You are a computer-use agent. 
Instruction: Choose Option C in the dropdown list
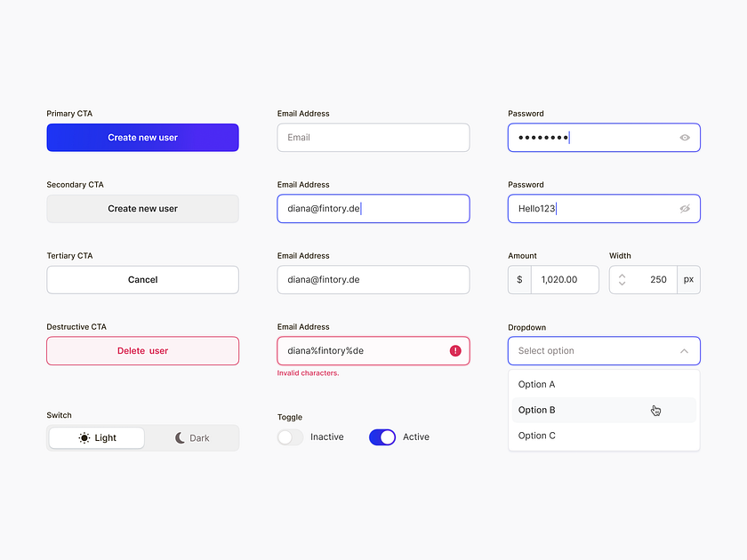click(x=537, y=436)
